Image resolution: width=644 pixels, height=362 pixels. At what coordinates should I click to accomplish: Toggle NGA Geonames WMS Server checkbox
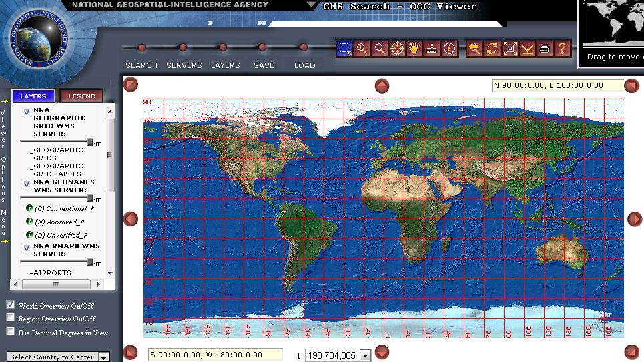coord(27,184)
